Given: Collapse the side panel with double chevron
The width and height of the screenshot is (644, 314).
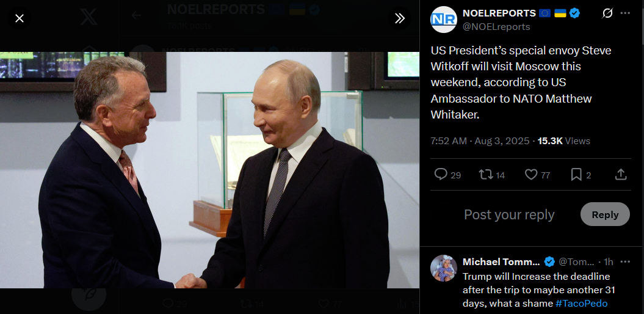Looking at the screenshot, I should click(x=400, y=18).
